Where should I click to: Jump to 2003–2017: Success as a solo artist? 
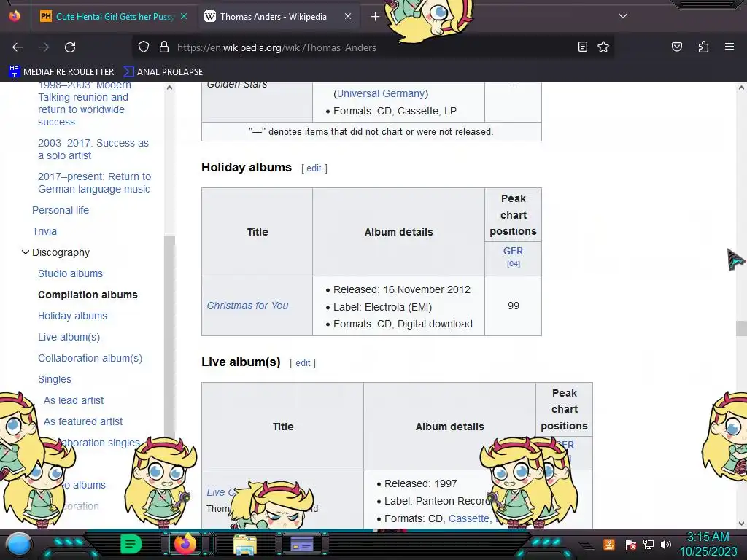93,149
